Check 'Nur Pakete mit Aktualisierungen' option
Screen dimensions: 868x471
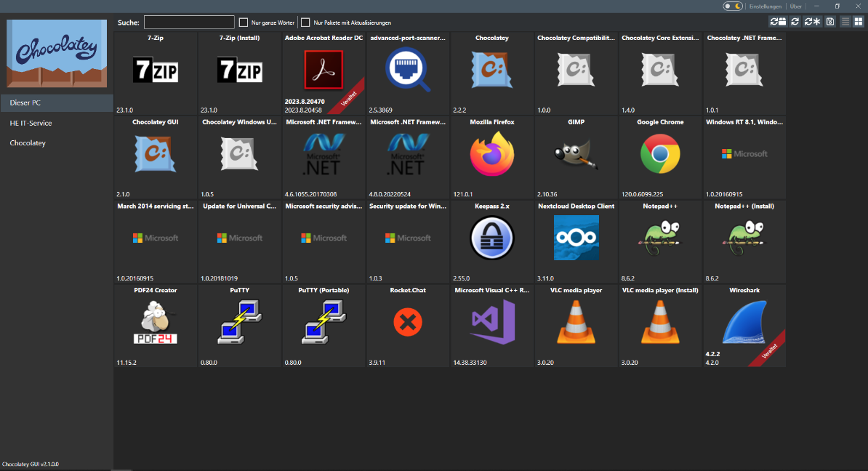click(x=306, y=23)
